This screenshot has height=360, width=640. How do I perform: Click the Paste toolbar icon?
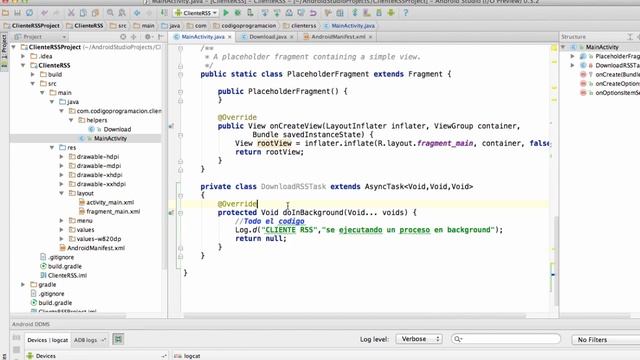pos(95,13)
